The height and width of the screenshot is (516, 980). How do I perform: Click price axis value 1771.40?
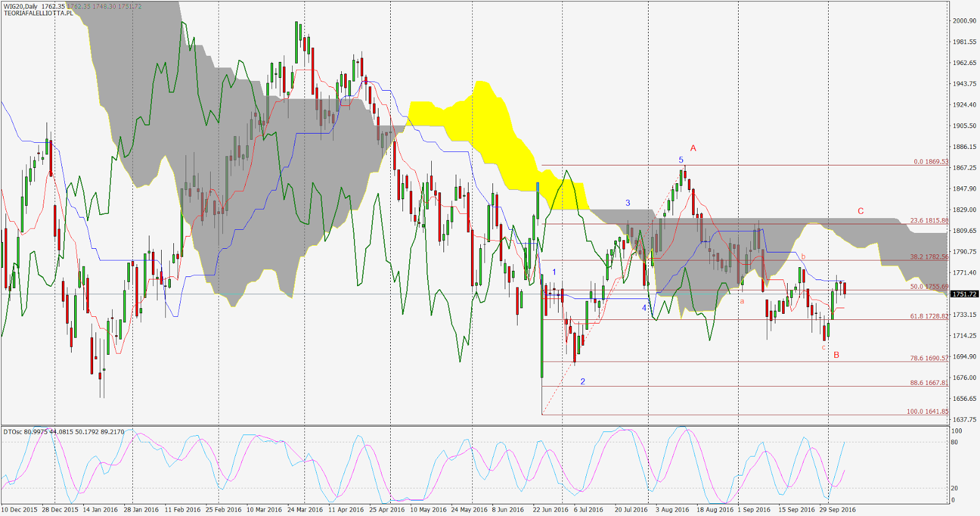965,273
